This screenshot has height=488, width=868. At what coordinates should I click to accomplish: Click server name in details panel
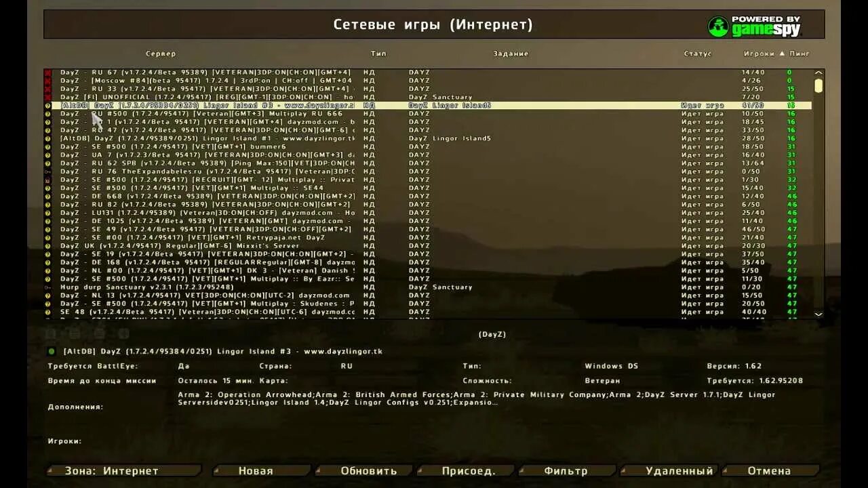(x=222, y=352)
